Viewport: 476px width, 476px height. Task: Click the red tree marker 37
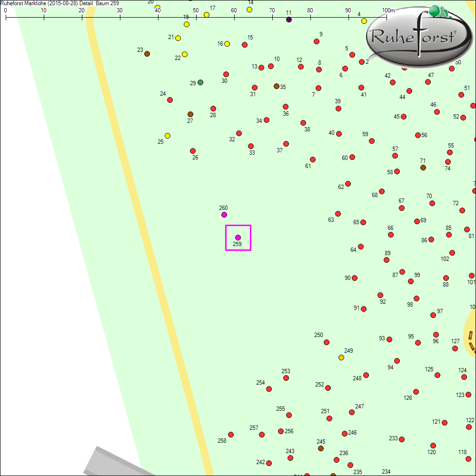[286, 144]
